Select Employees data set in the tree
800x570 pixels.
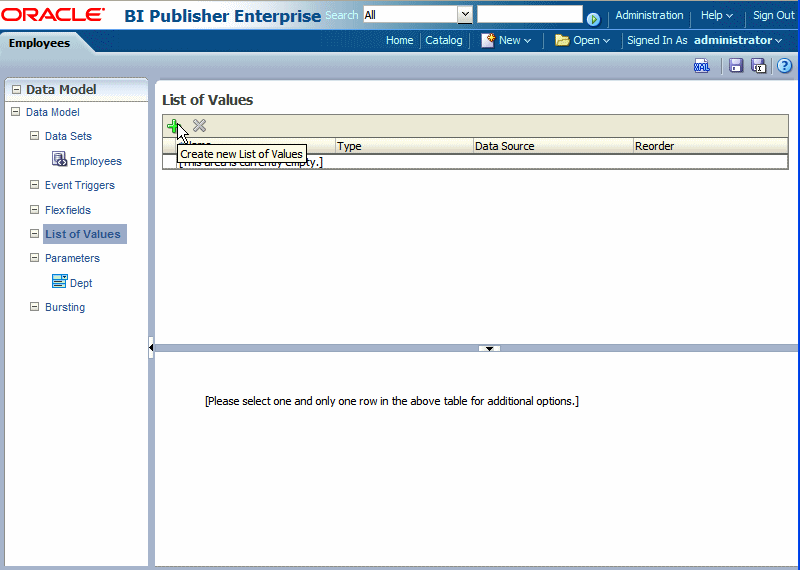point(96,161)
